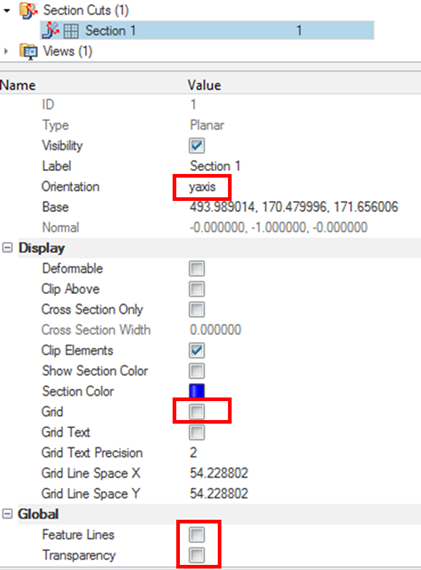Enable the Grid checkbox

(x=197, y=412)
